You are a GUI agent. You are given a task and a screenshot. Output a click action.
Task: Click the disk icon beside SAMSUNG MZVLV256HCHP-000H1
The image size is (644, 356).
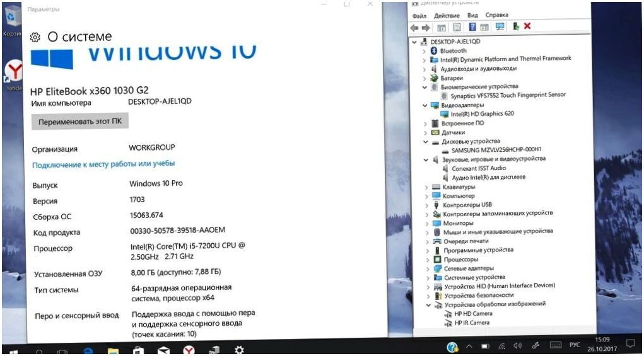click(445, 151)
